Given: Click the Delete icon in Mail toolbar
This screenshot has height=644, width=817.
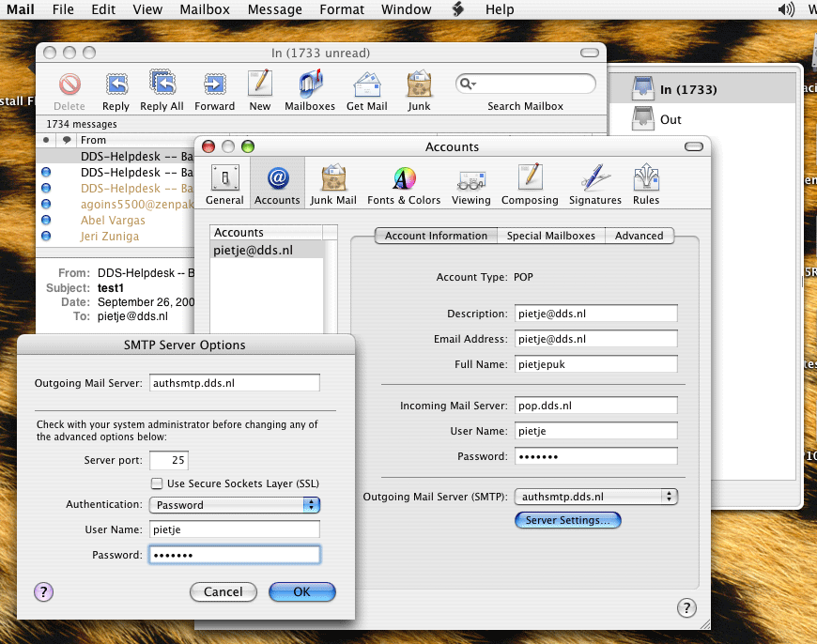Looking at the screenshot, I should coord(69,84).
